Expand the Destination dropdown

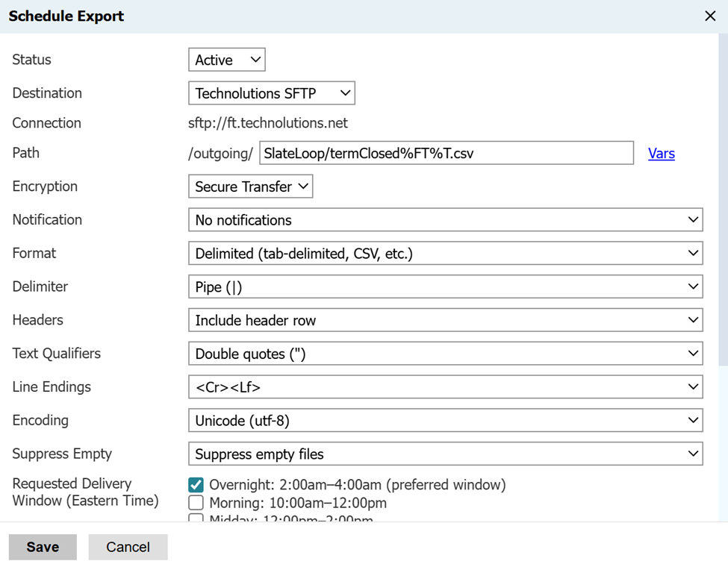tap(271, 93)
